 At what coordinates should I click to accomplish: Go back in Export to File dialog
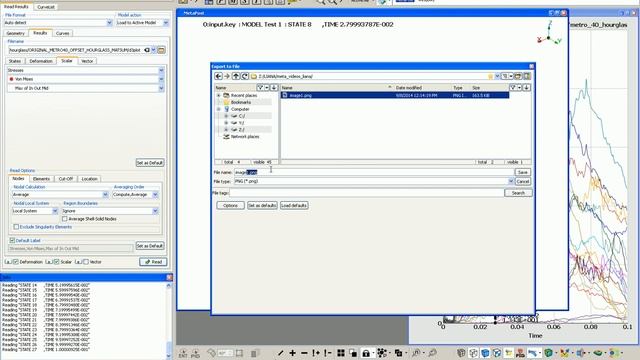click(x=218, y=76)
